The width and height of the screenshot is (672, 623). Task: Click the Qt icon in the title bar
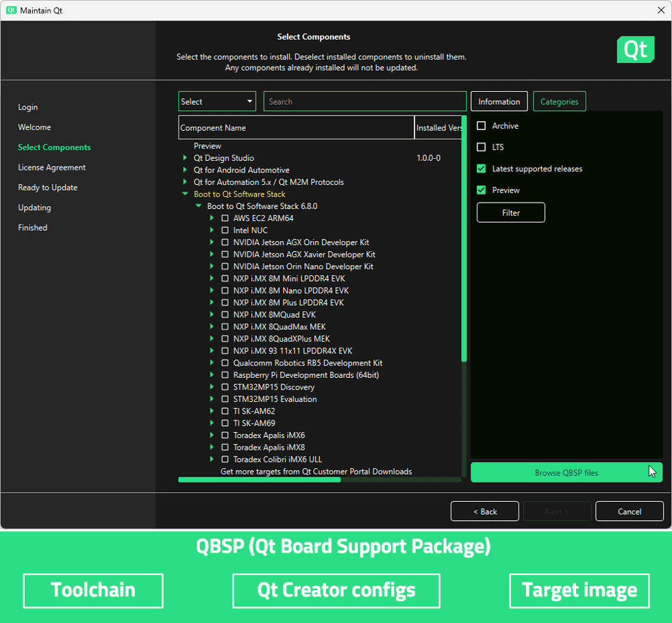[x=11, y=10]
